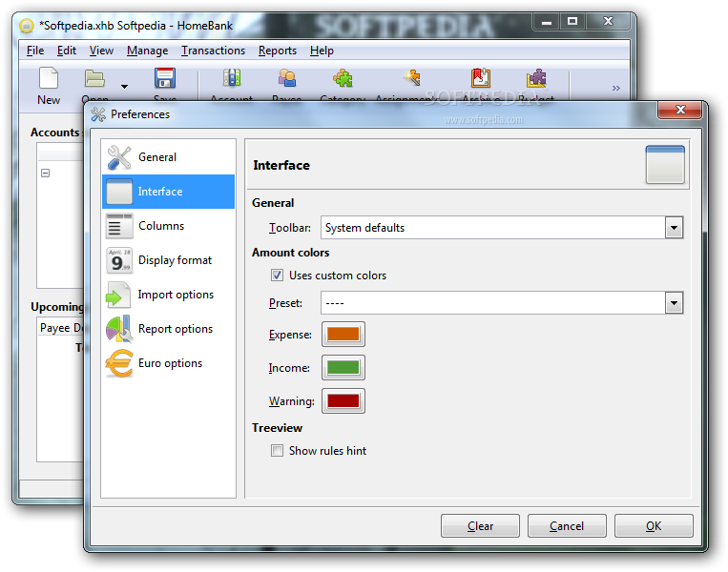
Task: Open the Help menu
Action: tap(322, 51)
